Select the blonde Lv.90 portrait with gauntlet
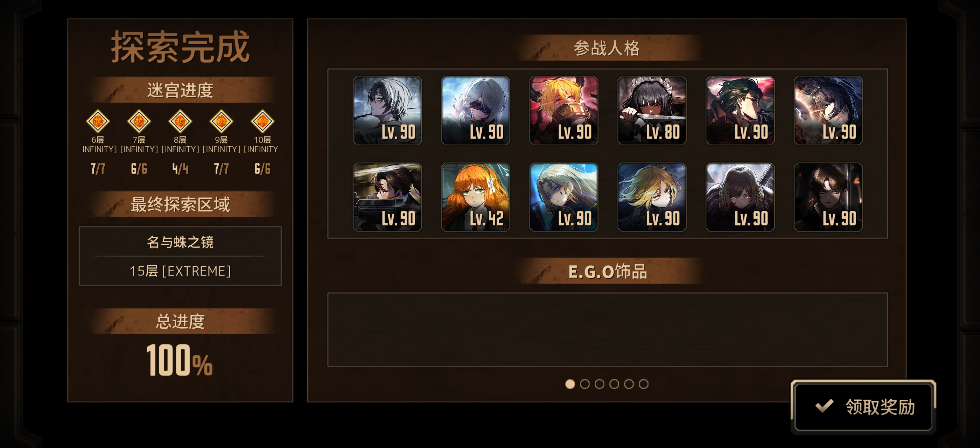This screenshot has height=448, width=980. coord(563,111)
